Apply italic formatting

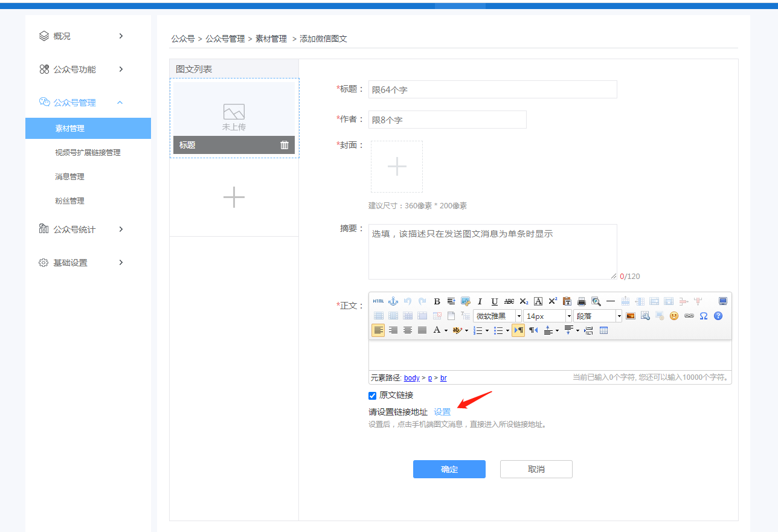480,301
